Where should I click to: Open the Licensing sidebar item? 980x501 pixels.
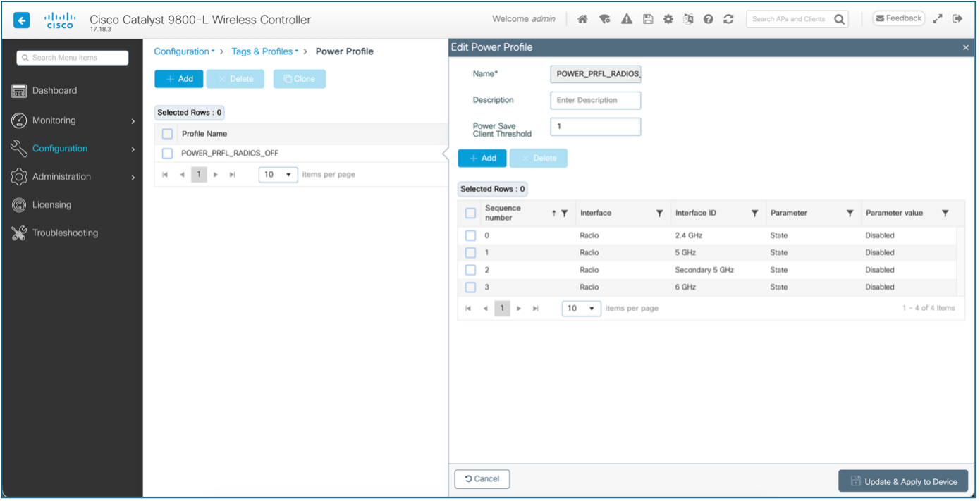(x=51, y=205)
